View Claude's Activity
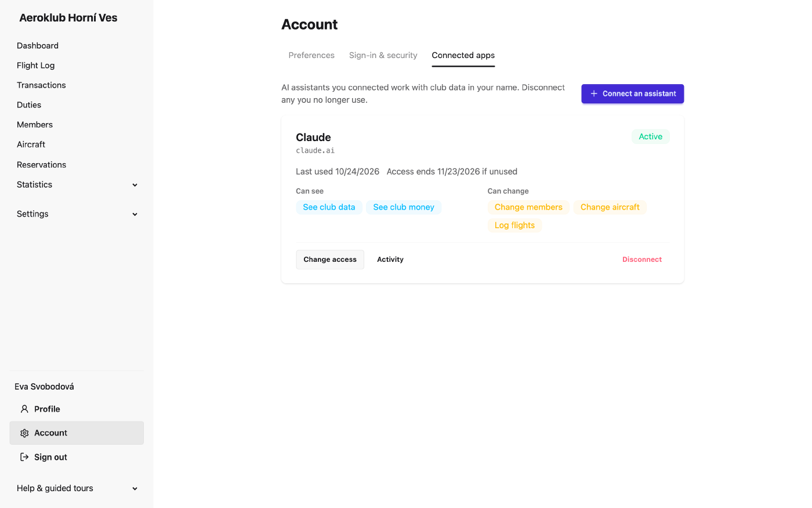The width and height of the screenshot is (812, 508). [390, 260]
